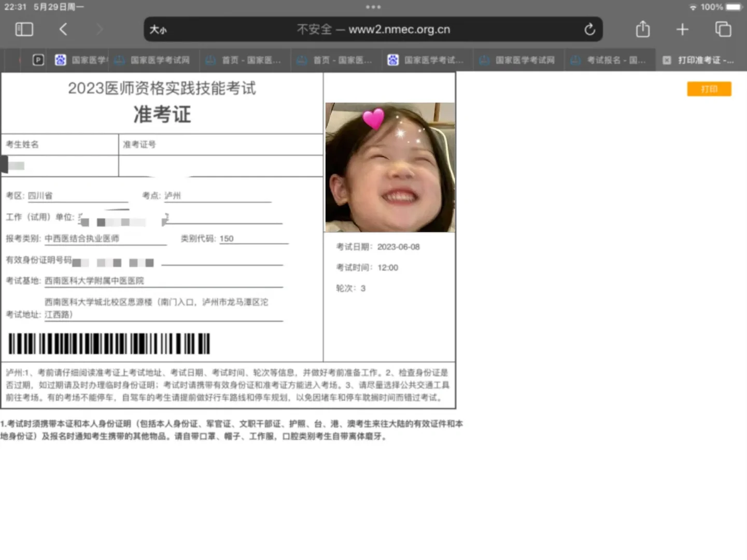Open a new tab with the plus icon

pyautogui.click(x=682, y=30)
